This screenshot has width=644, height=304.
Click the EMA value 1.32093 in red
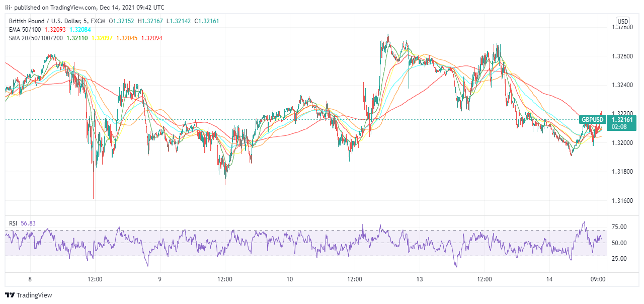pos(56,30)
